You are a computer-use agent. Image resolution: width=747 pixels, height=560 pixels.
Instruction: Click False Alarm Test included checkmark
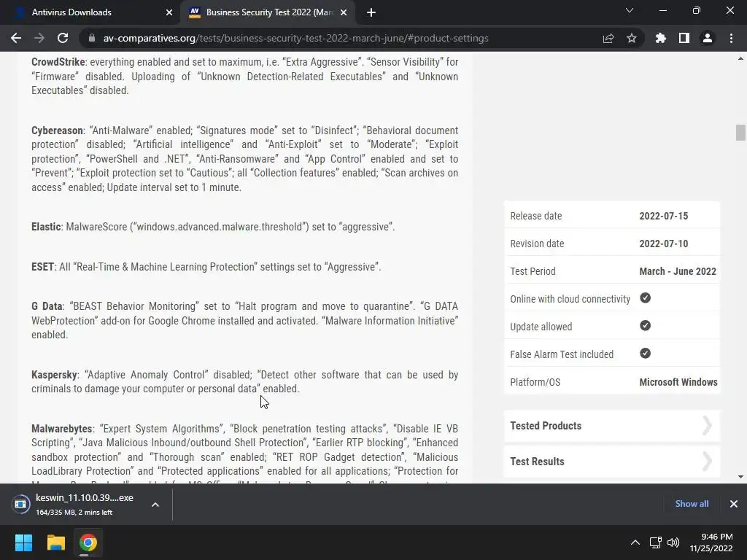click(645, 354)
